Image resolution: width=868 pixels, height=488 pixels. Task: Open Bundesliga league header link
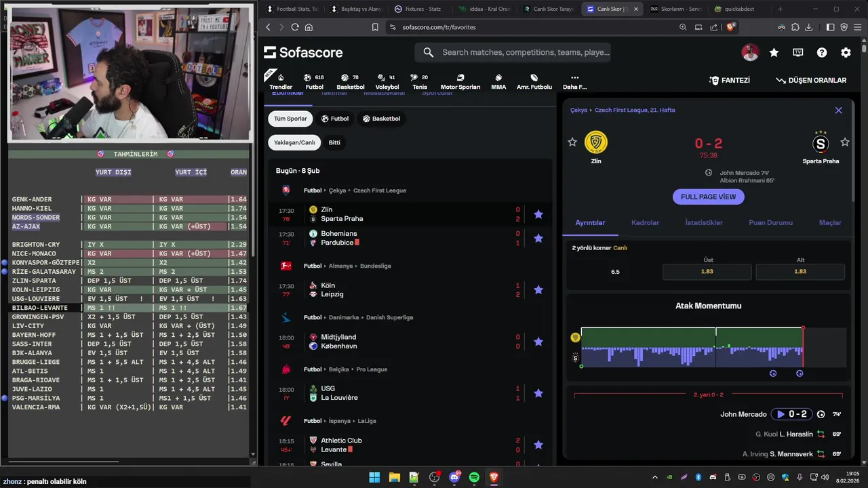tap(376, 266)
